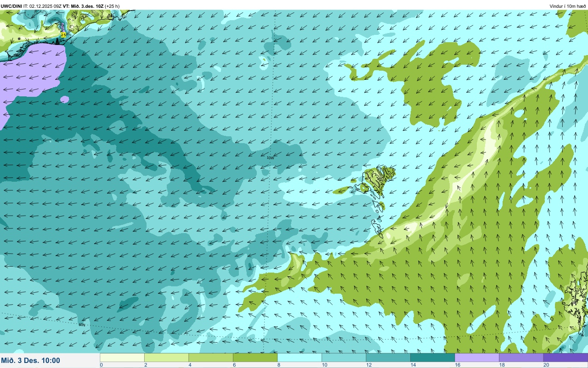Click the 'Mið. 3 Des. 10:00' timestamp
This screenshot has height=368, width=588.
pos(31,360)
